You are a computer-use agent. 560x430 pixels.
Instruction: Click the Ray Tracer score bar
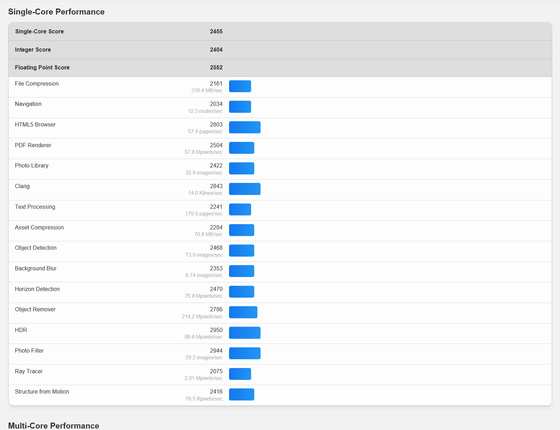pyautogui.click(x=240, y=374)
